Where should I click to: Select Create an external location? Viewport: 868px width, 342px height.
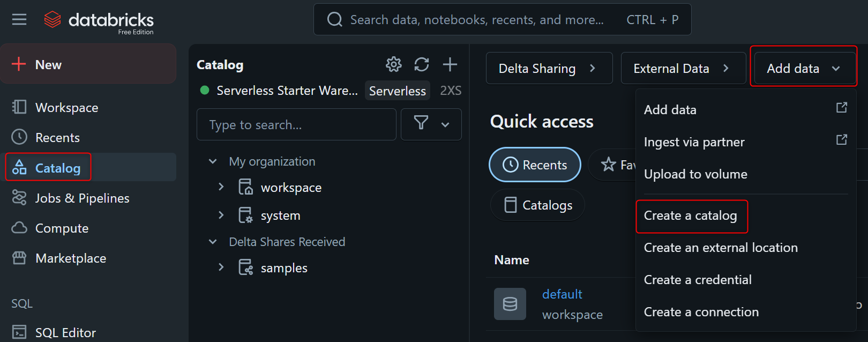tap(745, 248)
